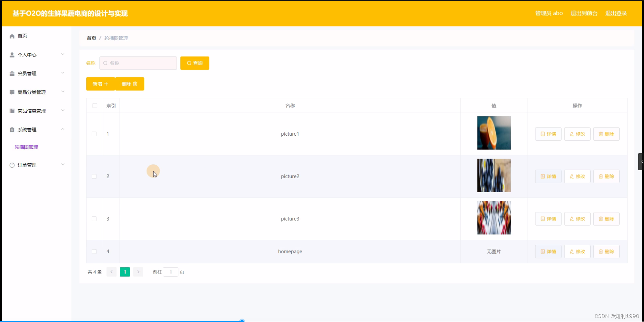644x322 pixels.
Task: Select the 系统管理 system settings icon
Action: pyautogui.click(x=12, y=130)
